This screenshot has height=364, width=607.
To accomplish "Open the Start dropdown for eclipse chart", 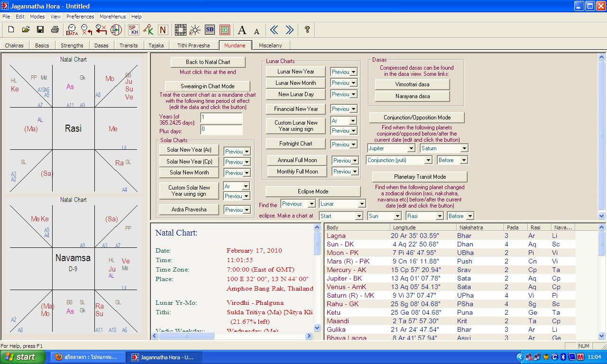I will 359,216.
